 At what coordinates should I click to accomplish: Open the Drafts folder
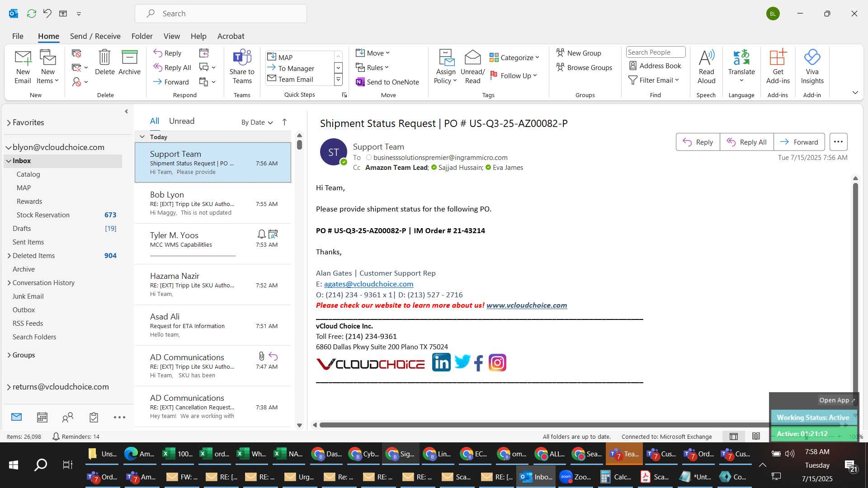pos(63,229)
